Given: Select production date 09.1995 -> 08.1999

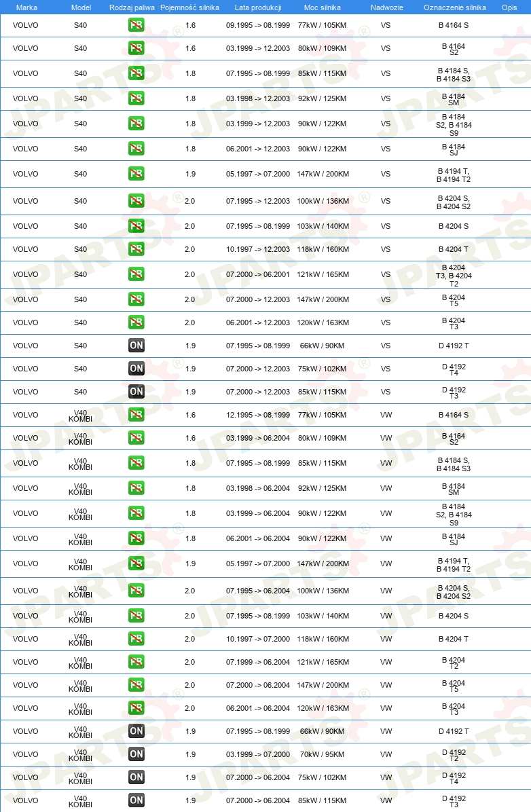Looking at the screenshot, I should pyautogui.click(x=258, y=25).
